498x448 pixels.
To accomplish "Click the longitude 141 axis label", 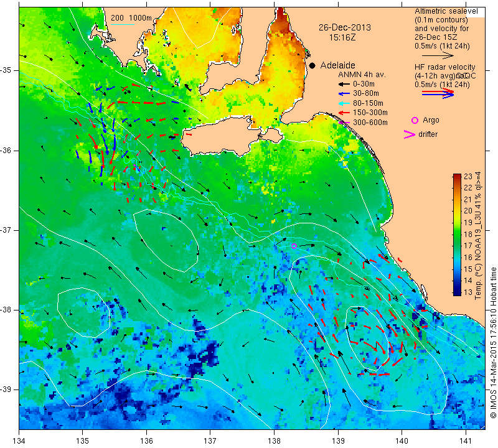I will pyautogui.click(x=466, y=441).
